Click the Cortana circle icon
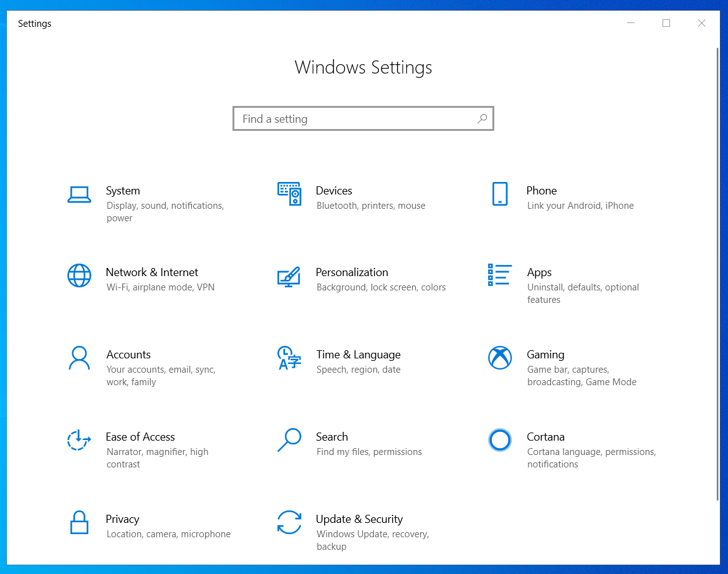This screenshot has width=728, height=574. tap(499, 440)
